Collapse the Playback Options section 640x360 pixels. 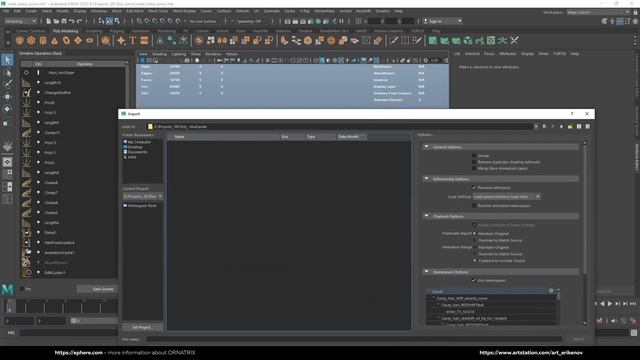point(427,216)
